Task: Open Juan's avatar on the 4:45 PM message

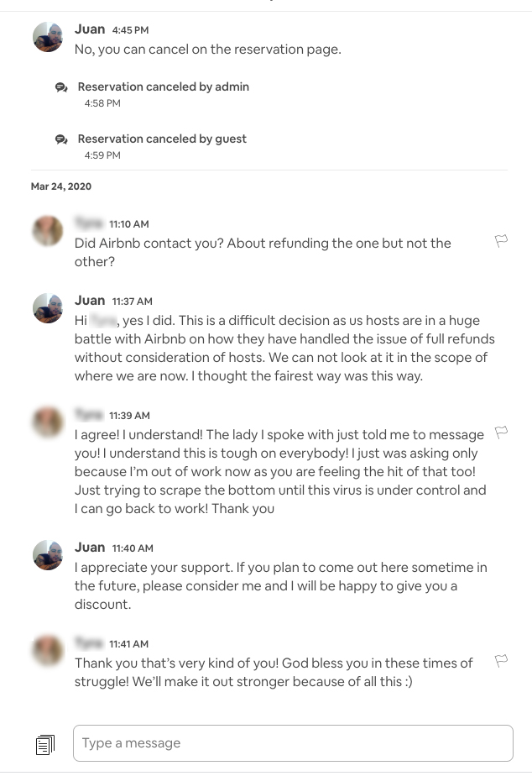Action: pos(47,37)
